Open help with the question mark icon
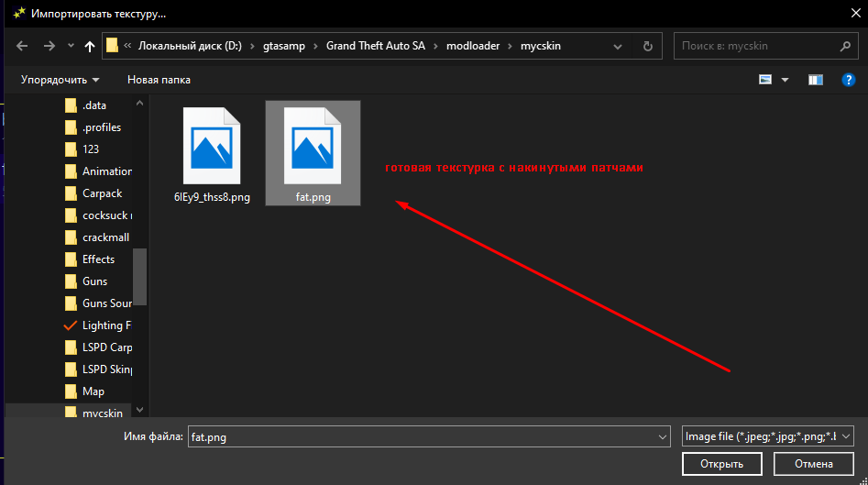 click(848, 80)
